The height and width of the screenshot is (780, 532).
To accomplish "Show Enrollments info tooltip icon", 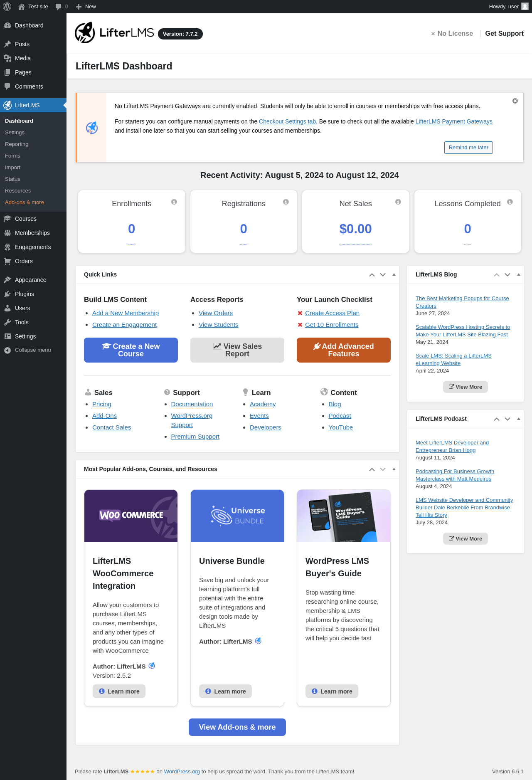I will pyautogui.click(x=174, y=202).
